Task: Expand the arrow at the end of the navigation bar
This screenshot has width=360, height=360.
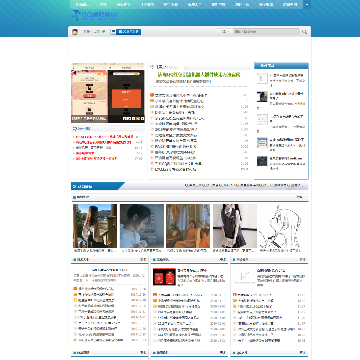Action: coord(307,5)
